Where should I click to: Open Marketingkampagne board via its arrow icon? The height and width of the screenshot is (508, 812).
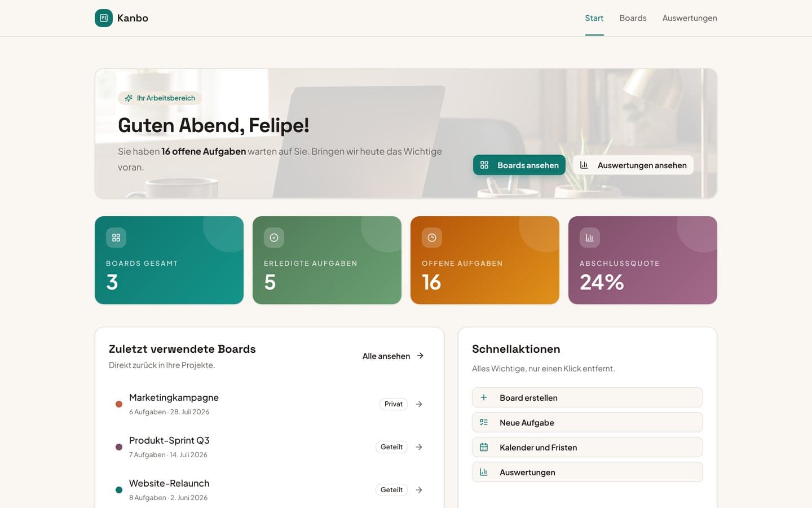pyautogui.click(x=419, y=404)
